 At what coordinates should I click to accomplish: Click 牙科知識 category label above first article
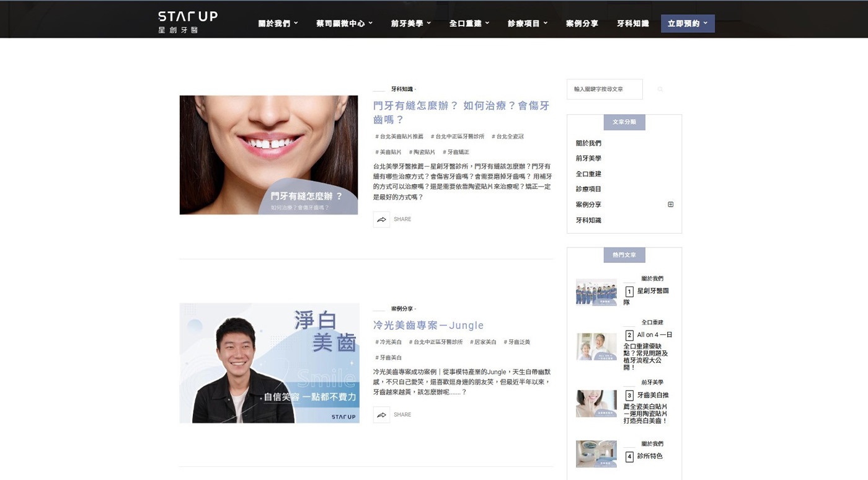[402, 89]
